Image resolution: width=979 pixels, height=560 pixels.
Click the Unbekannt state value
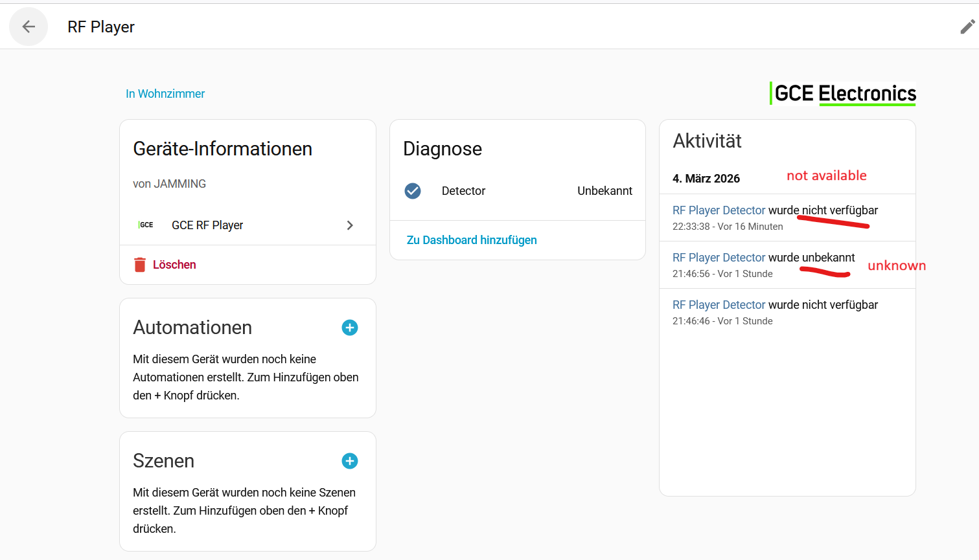point(605,191)
